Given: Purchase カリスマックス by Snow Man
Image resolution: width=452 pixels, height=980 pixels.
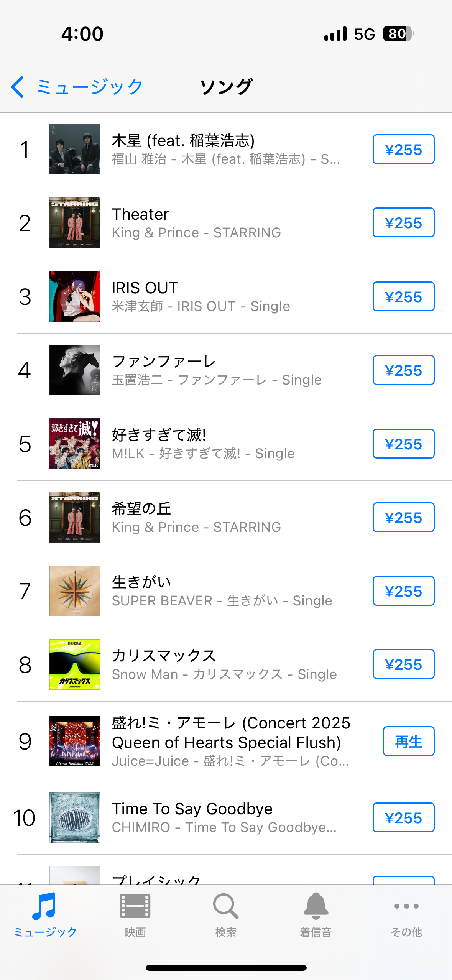Looking at the screenshot, I should click(x=403, y=664).
